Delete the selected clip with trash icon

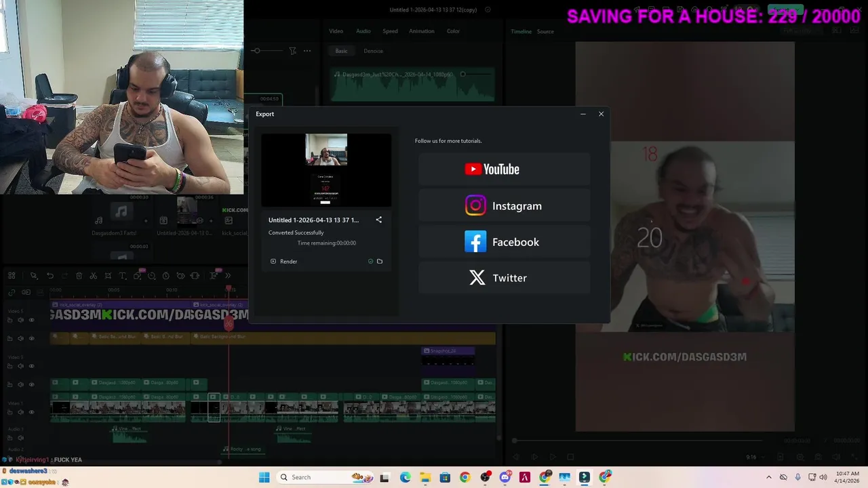point(79,276)
